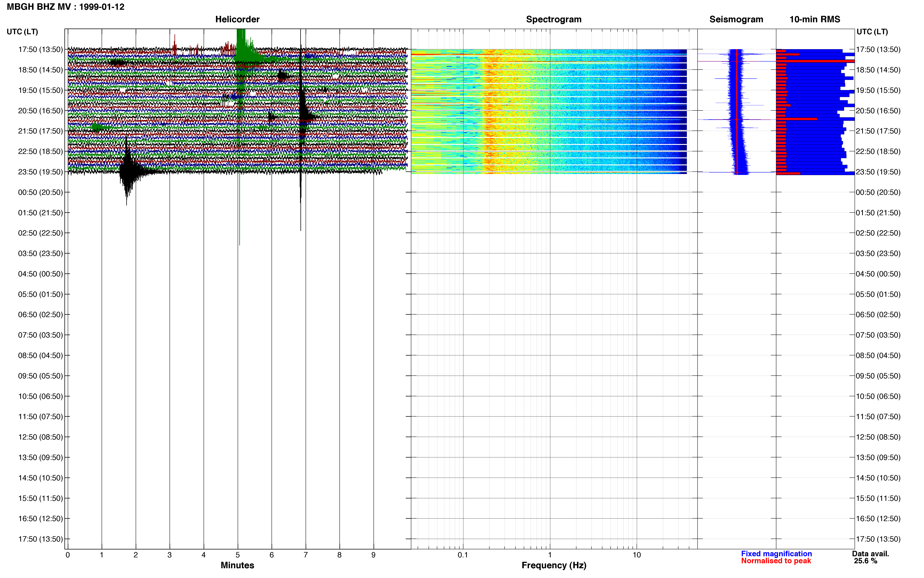Click the left '02:50 (22:50)' time label

(41, 233)
